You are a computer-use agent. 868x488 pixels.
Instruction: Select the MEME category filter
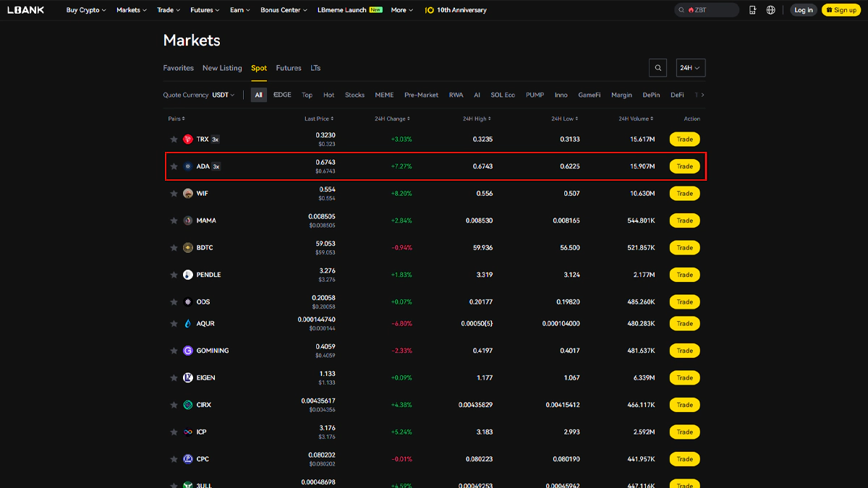tap(384, 95)
